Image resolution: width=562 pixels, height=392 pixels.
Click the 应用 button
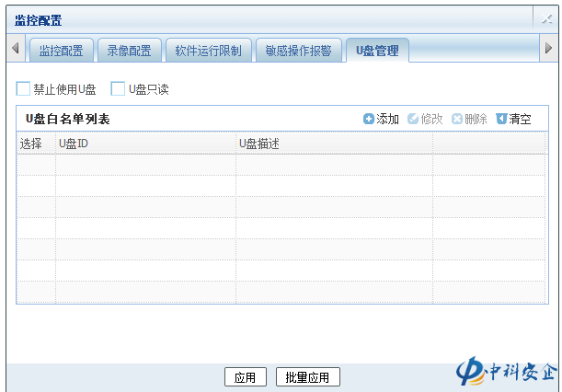pos(246,377)
